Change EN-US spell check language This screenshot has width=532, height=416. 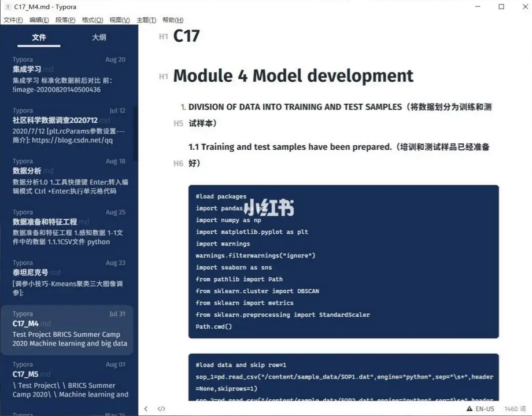pos(485,408)
